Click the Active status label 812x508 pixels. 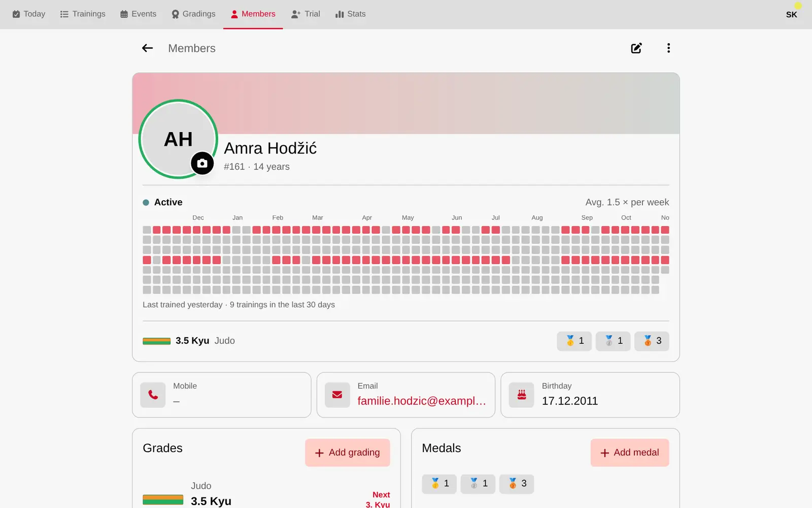(168, 202)
